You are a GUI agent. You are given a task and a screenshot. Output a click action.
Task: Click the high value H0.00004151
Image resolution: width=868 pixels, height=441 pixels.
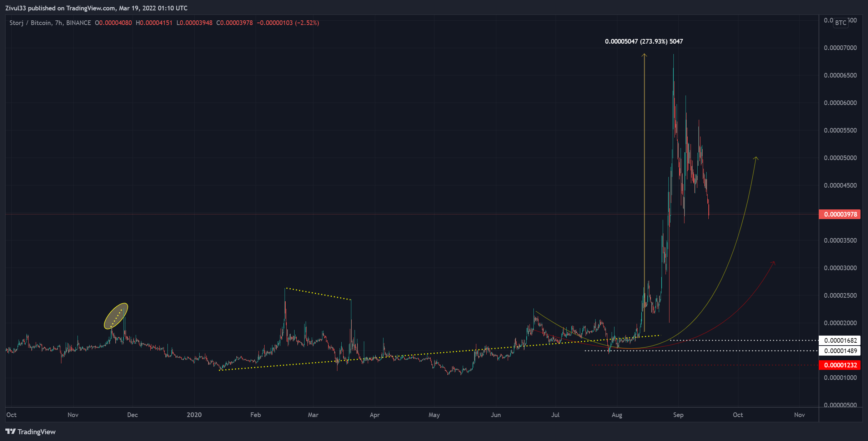154,23
